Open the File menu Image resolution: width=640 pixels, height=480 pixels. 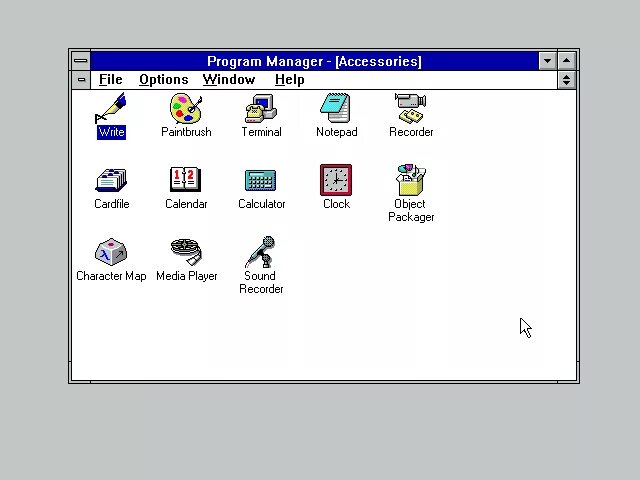point(111,79)
